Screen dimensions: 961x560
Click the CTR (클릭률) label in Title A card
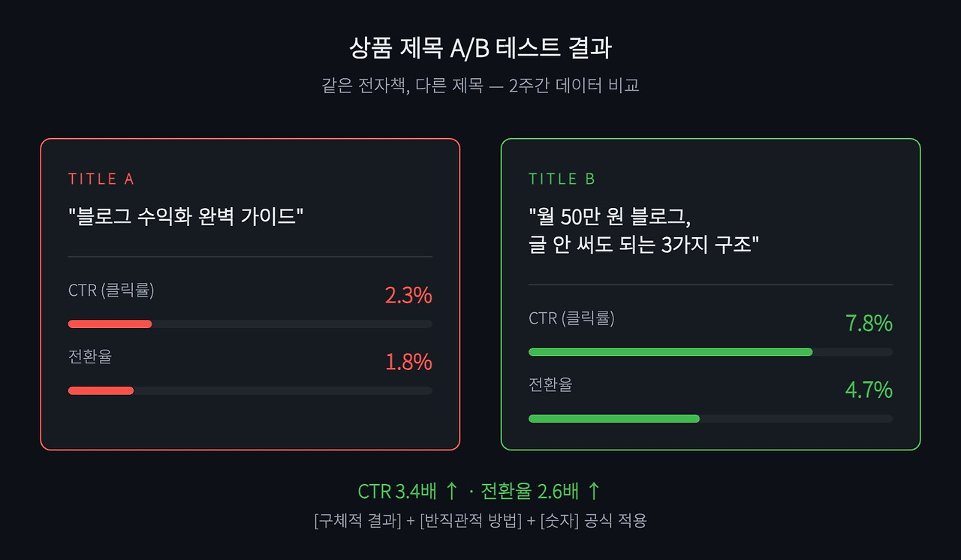[x=111, y=290]
